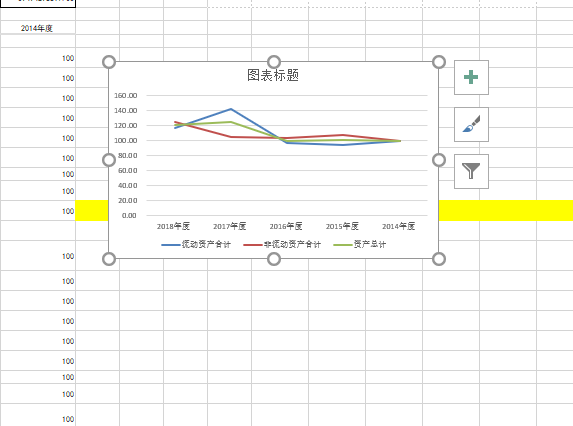This screenshot has width=573, height=426.
Task: Click the 160.00 vertical axis value
Action: click(x=125, y=96)
